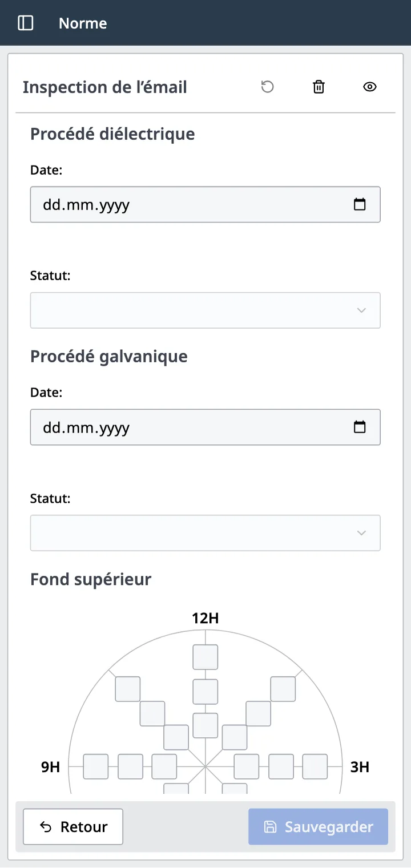Image resolution: width=411 pixels, height=868 pixels.
Task: Select the outer box on the upper-right diagonal
Action: point(283,689)
